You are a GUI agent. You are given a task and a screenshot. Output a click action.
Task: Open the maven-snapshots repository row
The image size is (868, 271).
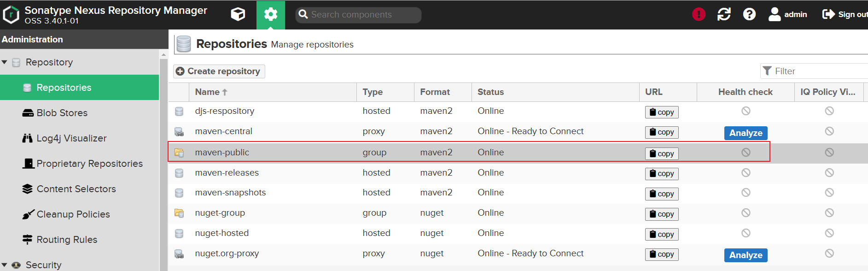coord(518,193)
